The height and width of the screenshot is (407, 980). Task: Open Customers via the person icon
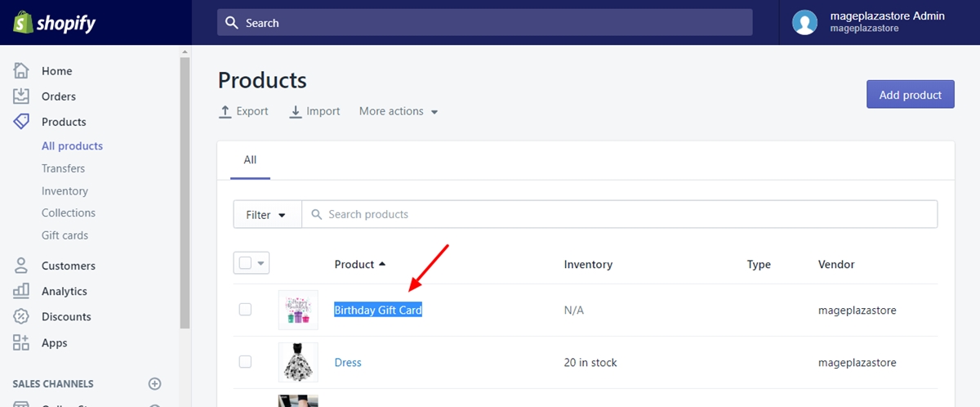[x=21, y=266]
